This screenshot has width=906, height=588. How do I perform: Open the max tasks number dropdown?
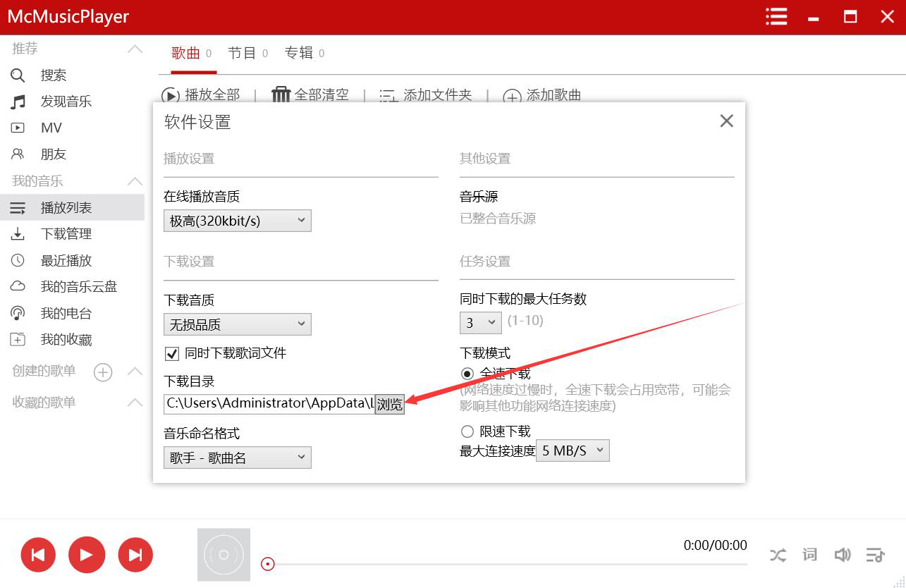tap(481, 323)
